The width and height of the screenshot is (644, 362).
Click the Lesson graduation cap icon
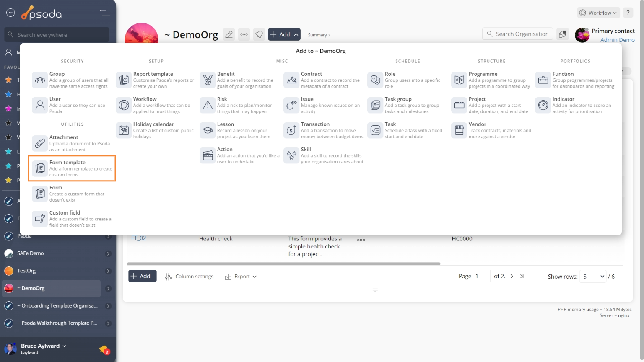pos(208,130)
